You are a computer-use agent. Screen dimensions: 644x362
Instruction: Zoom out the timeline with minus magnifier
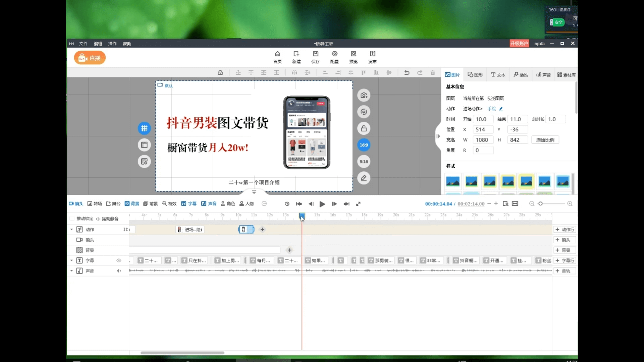(x=532, y=204)
